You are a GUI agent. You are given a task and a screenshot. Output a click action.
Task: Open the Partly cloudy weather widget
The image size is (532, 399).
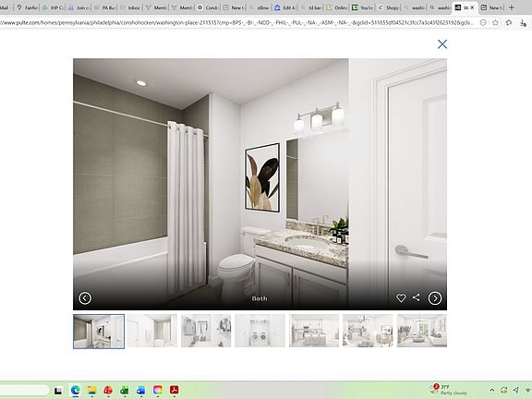449,390
